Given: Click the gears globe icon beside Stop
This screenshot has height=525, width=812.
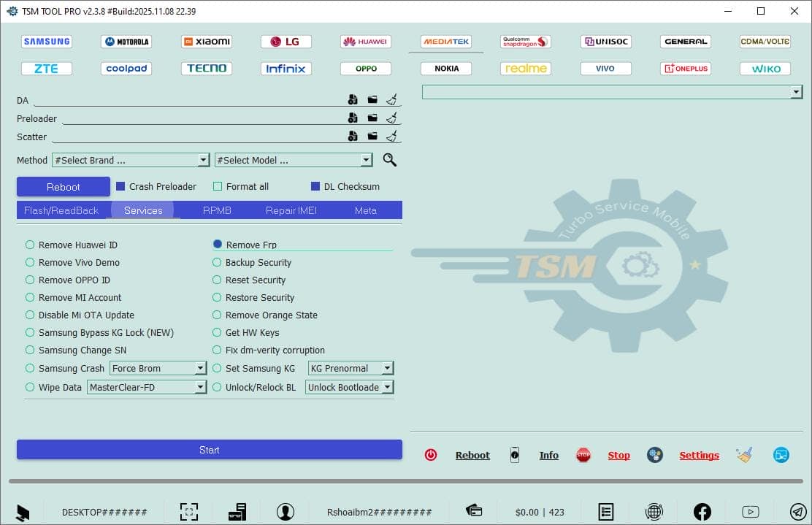Looking at the screenshot, I should (654, 454).
